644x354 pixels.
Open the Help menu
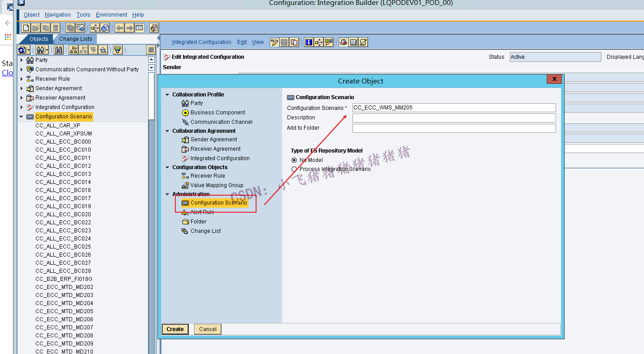[x=138, y=15]
